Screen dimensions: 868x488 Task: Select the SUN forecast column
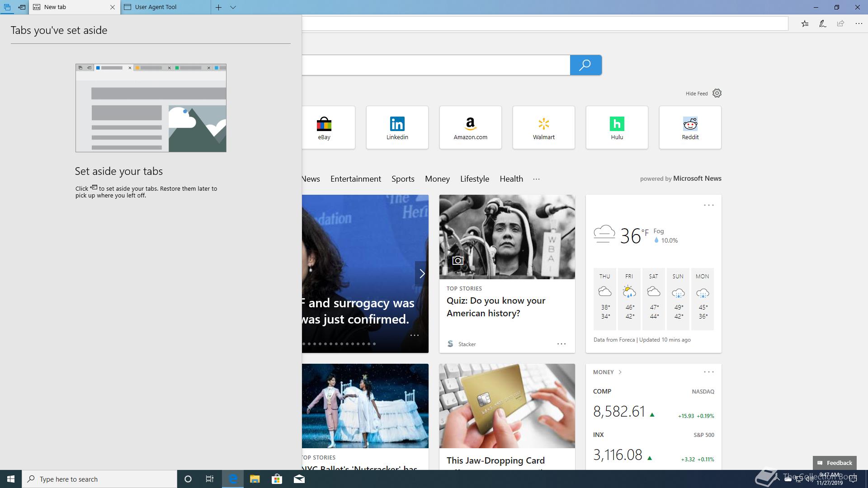(x=678, y=299)
